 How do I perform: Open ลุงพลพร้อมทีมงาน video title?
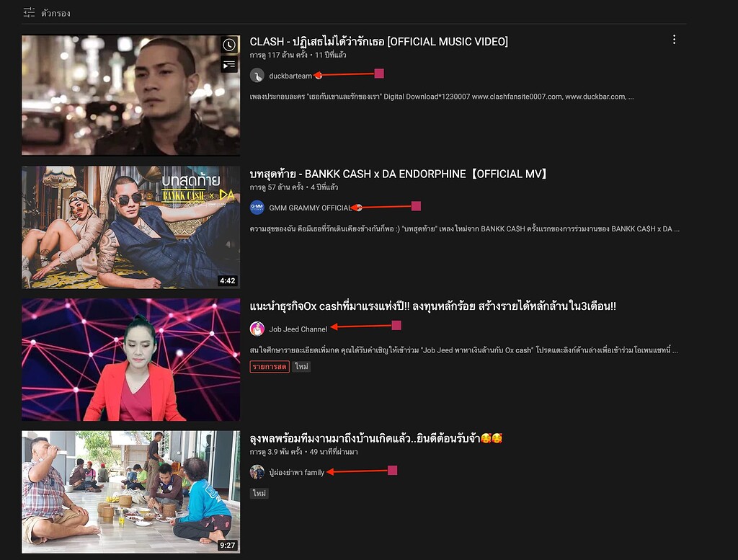point(375,438)
